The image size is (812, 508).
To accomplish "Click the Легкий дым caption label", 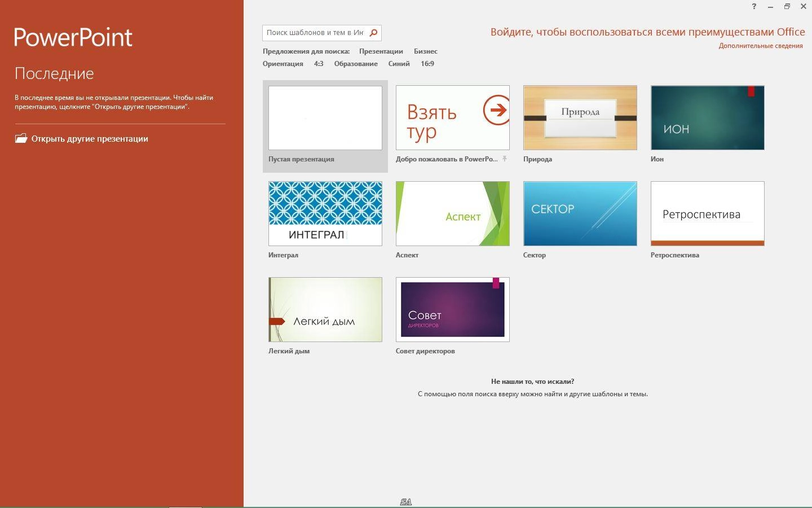I will click(289, 351).
